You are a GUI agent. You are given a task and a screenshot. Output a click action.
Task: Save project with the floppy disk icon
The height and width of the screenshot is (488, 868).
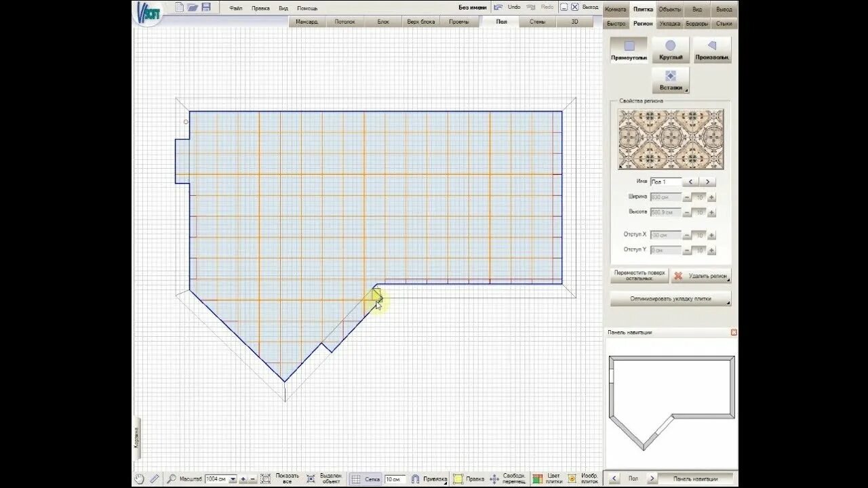click(x=206, y=7)
